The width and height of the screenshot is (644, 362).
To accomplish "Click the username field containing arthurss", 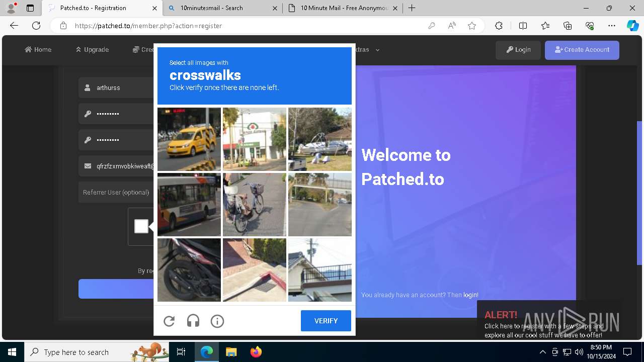I will click(116, 87).
